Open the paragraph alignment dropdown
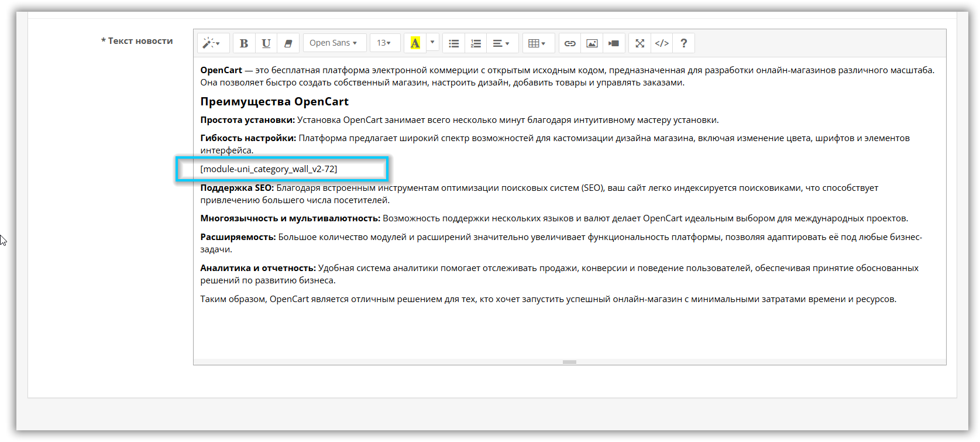This screenshot has height=442, width=980. coord(501,43)
